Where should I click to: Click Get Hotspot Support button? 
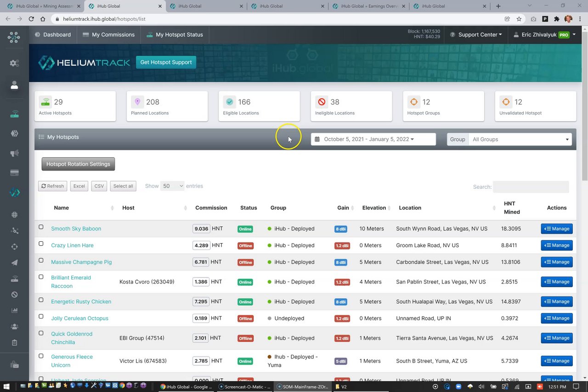point(166,62)
